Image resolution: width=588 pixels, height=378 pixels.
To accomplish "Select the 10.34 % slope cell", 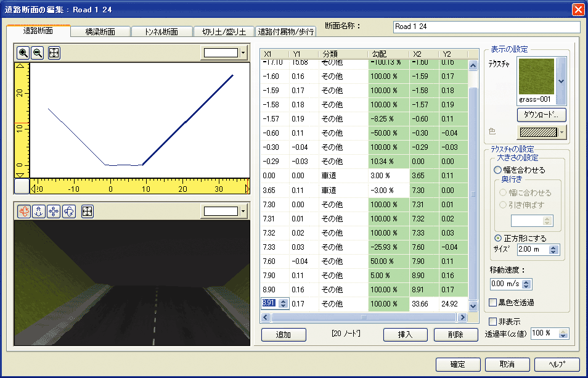I will pos(389,161).
